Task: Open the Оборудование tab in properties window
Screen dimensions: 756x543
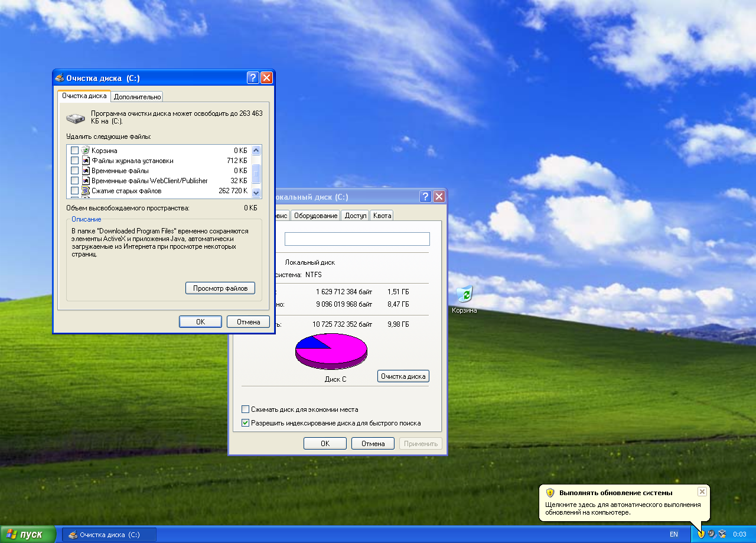Action: tap(316, 216)
